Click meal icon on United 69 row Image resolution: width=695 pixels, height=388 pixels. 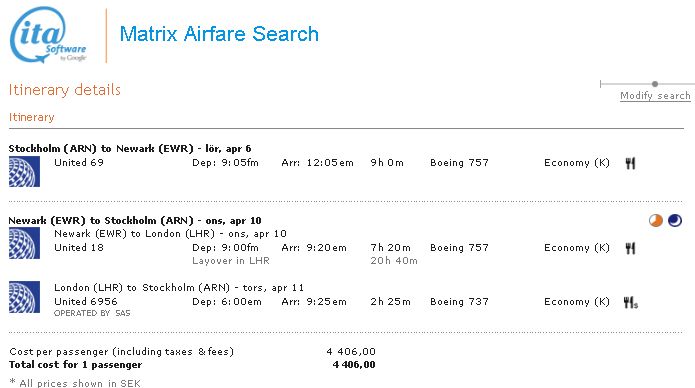pos(630,164)
